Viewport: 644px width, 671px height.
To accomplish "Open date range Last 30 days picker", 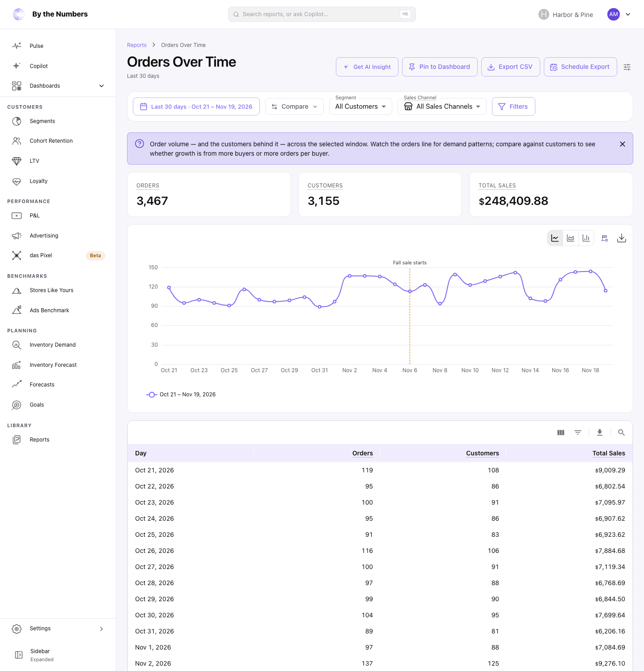I will 196,106.
